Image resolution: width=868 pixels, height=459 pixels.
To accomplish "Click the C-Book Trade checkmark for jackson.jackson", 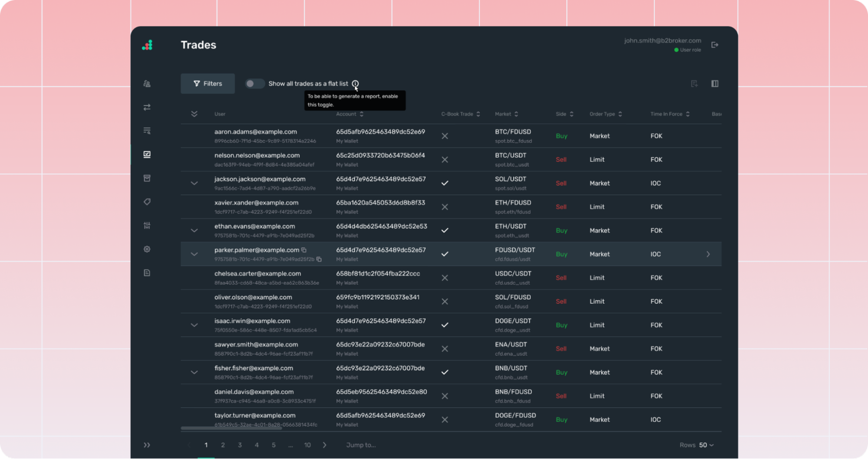I will coord(445,183).
